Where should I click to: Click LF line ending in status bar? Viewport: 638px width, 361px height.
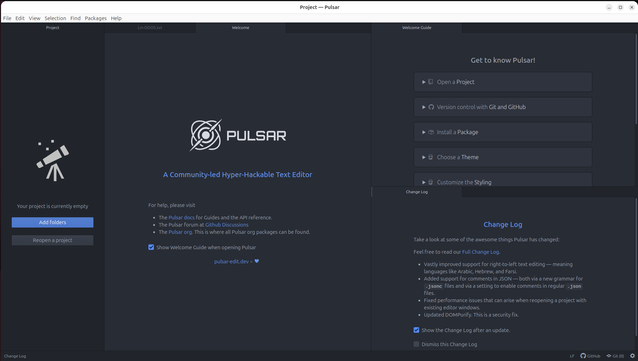click(572, 356)
